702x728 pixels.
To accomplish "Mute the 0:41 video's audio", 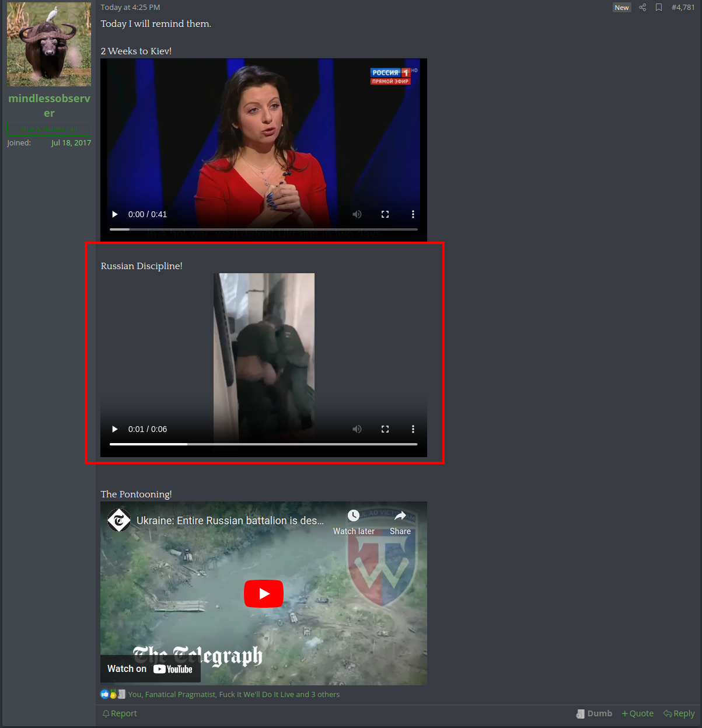I will coord(357,214).
